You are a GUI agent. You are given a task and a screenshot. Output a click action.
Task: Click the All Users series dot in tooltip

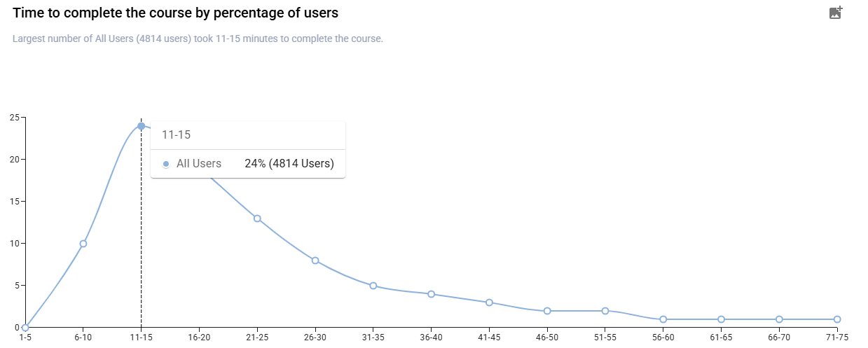pos(166,164)
